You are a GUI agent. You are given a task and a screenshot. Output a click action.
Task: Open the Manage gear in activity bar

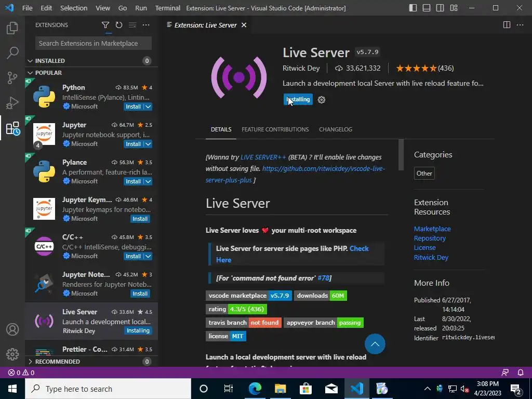[12, 354]
